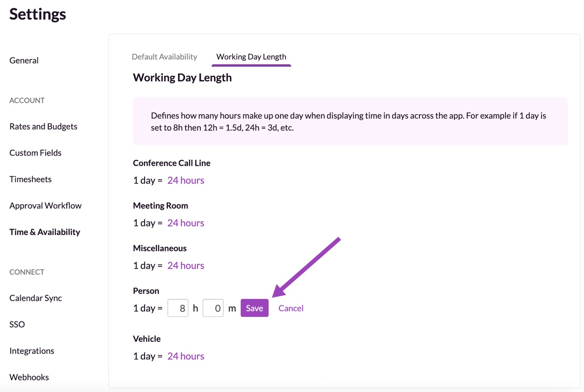Go to SSO settings
Image resolution: width=584 pixels, height=392 pixels.
tap(17, 324)
